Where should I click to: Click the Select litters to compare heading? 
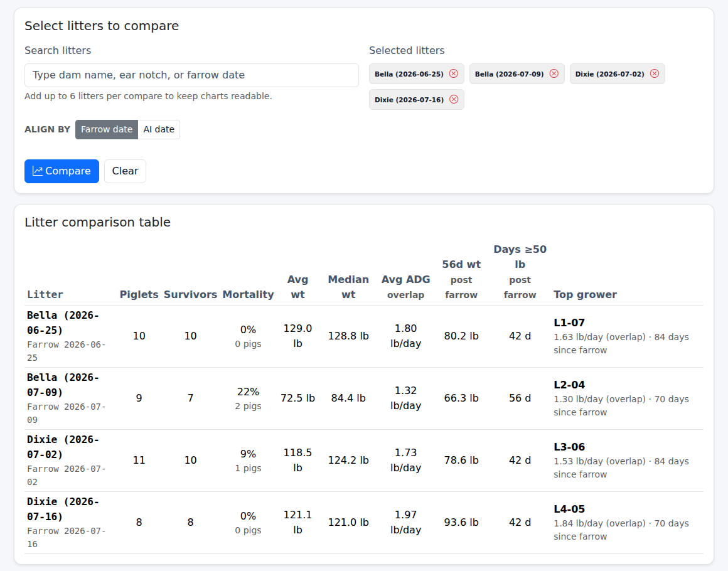102,26
